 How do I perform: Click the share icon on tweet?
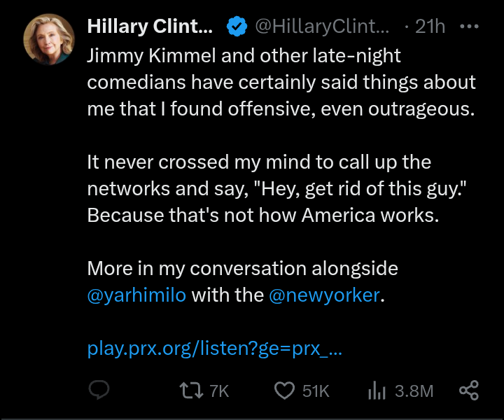pos(468,391)
